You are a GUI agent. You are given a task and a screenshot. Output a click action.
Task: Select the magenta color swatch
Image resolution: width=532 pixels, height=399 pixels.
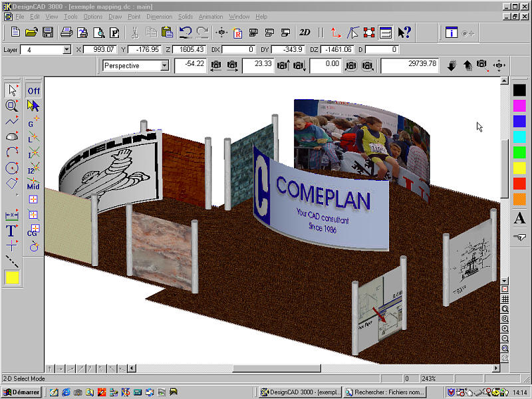[519, 106]
